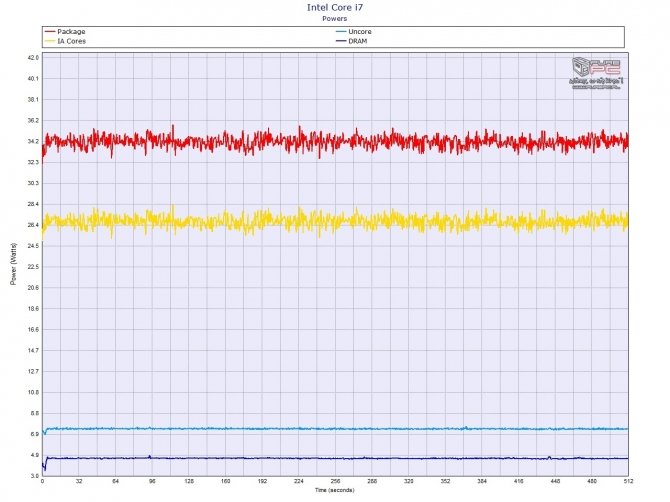Screen dimensions: 670x502
Task: Click the 10.8 y-axis value
Action: 33,392
